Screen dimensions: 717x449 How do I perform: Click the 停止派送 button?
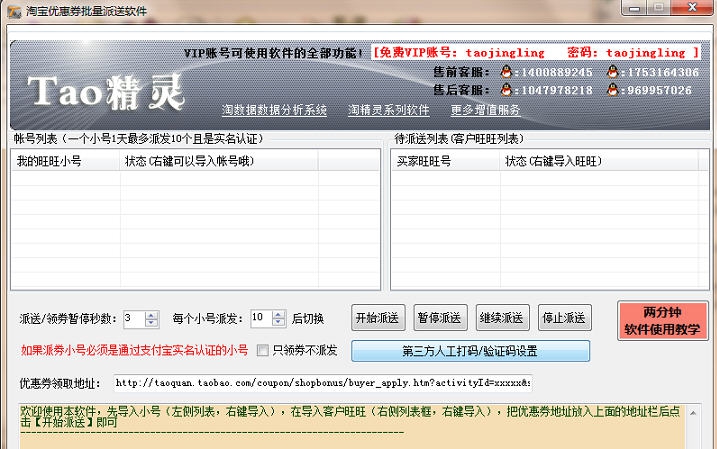(565, 318)
